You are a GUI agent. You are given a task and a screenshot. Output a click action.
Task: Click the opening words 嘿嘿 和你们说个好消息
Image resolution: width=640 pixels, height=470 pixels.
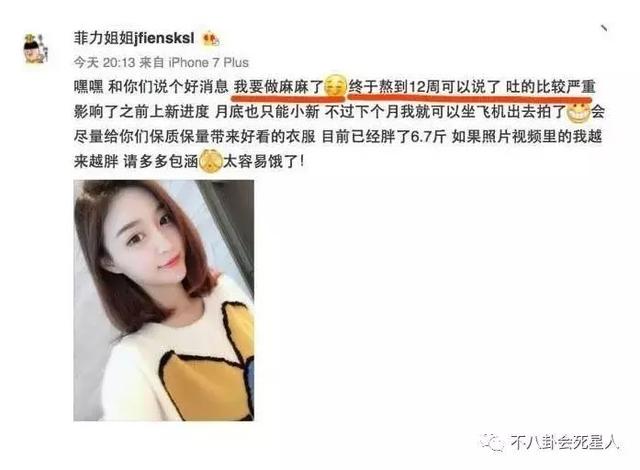pos(151,87)
